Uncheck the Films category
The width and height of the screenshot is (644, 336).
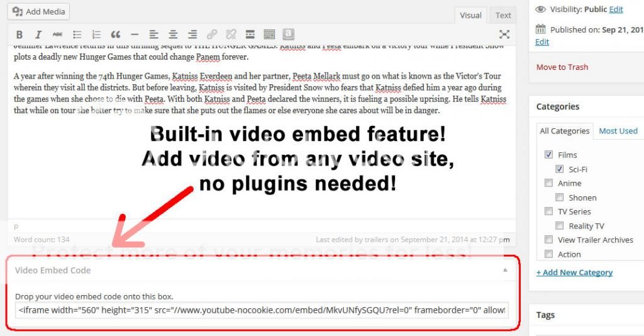pyautogui.click(x=548, y=154)
